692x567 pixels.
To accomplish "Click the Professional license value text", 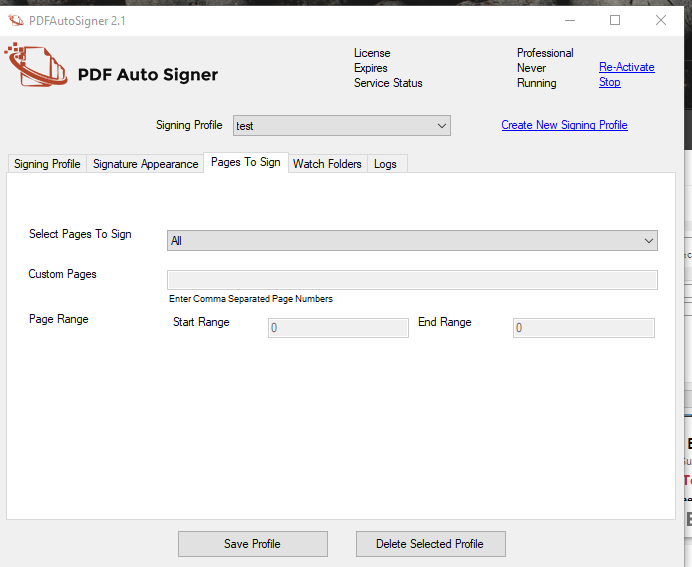I will point(545,53).
